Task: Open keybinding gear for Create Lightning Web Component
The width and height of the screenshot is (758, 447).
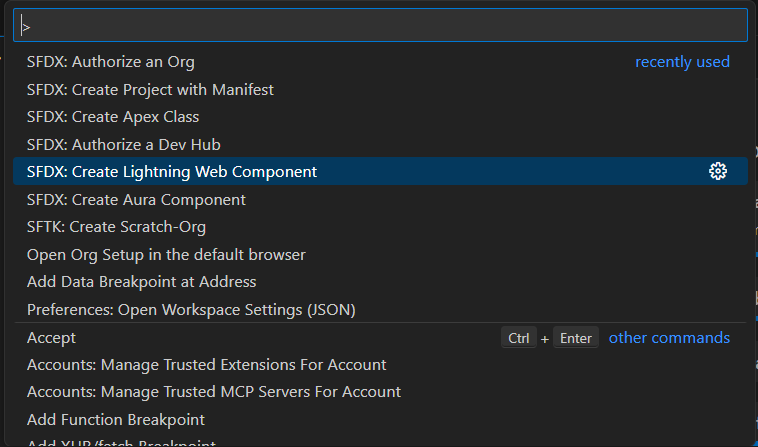Action: pyautogui.click(x=718, y=171)
